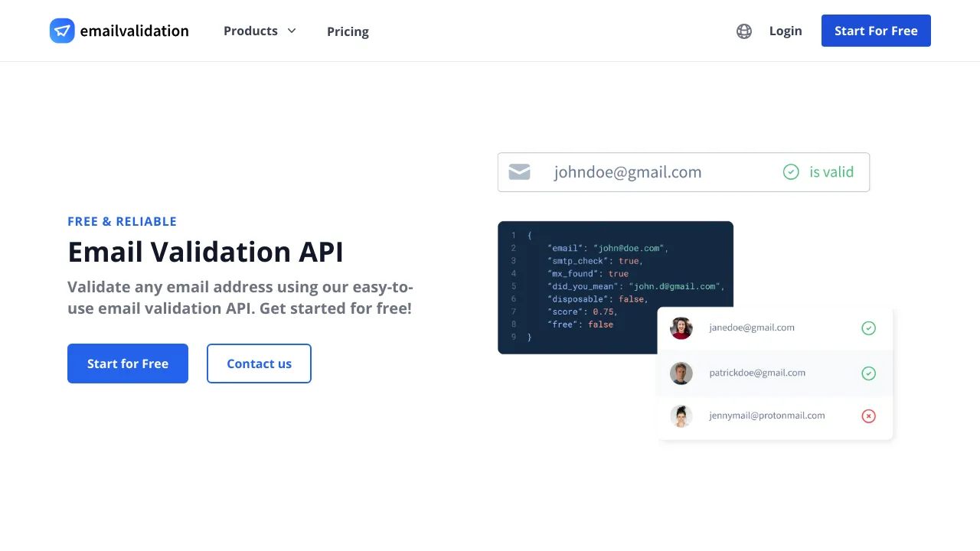Click the patrickdoe@gmail.com email text

click(x=757, y=373)
